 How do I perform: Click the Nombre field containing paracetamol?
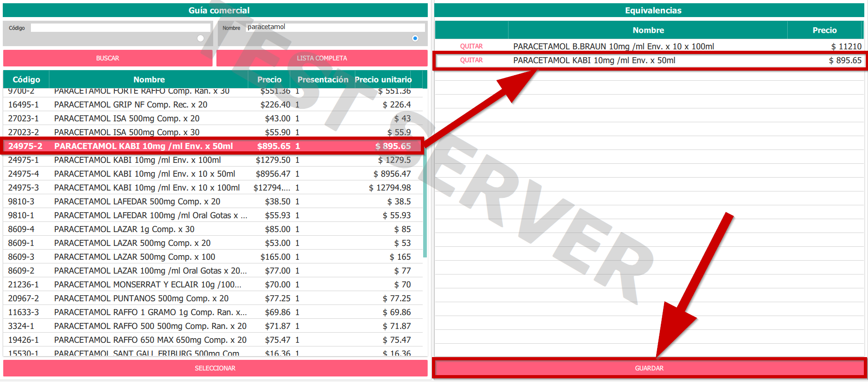click(335, 27)
